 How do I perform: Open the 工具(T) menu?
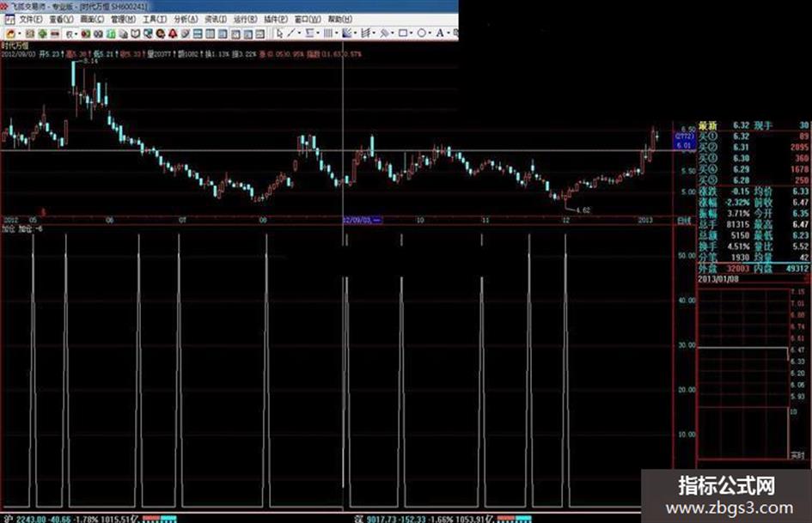155,19
